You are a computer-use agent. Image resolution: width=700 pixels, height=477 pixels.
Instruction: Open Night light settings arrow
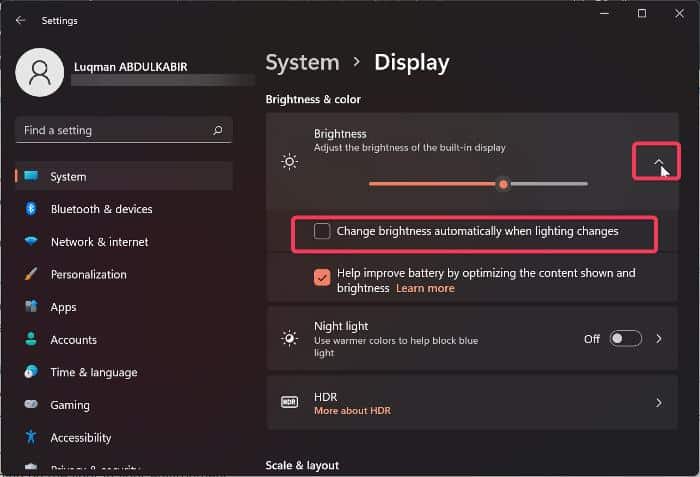(x=659, y=339)
